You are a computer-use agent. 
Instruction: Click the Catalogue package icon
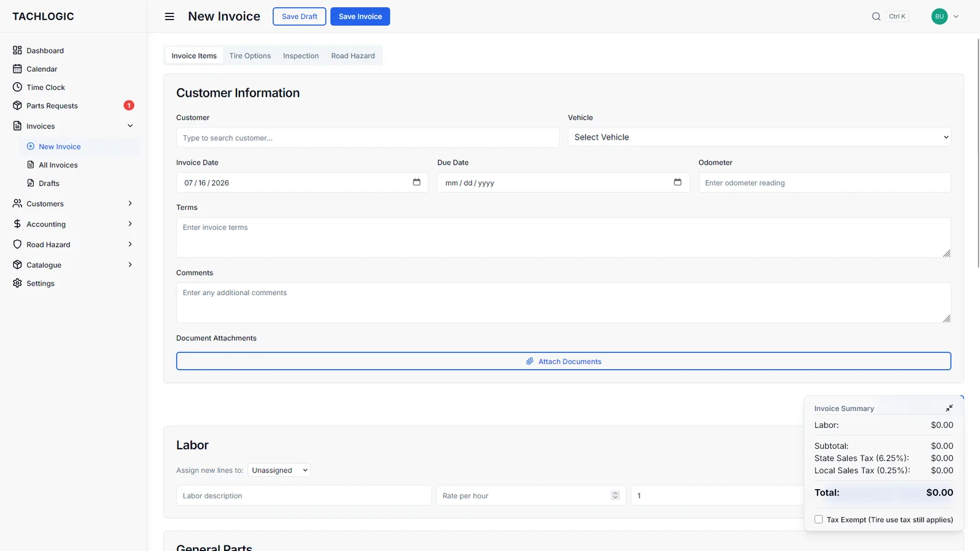click(x=17, y=264)
